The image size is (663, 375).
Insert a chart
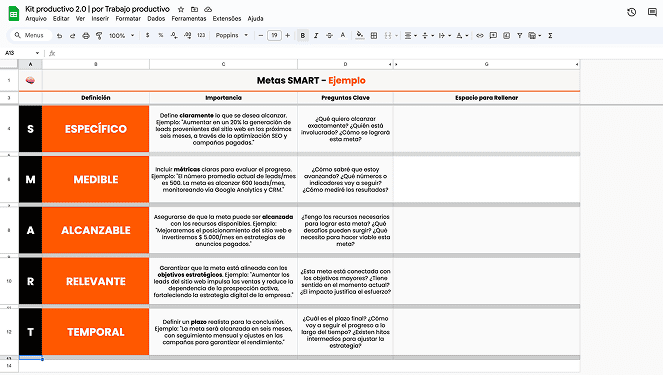tap(507, 36)
